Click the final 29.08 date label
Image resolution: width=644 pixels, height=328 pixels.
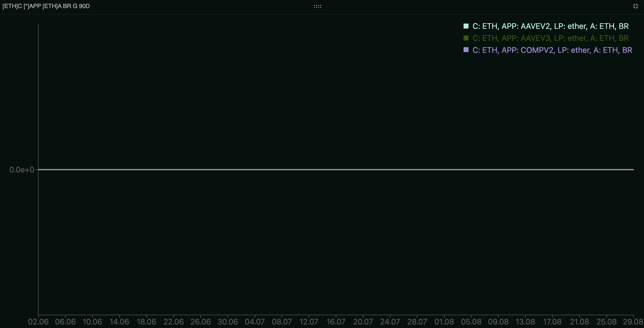click(x=633, y=322)
